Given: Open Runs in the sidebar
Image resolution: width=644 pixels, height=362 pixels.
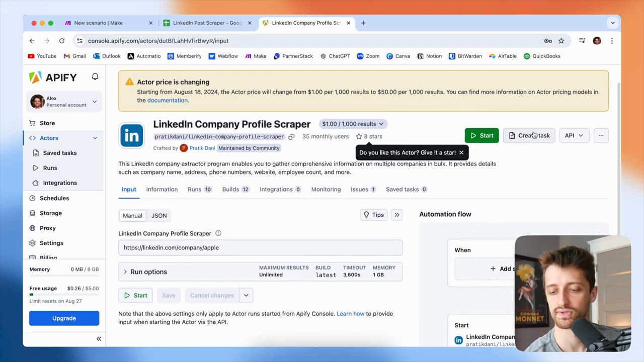Looking at the screenshot, I should tap(50, 168).
